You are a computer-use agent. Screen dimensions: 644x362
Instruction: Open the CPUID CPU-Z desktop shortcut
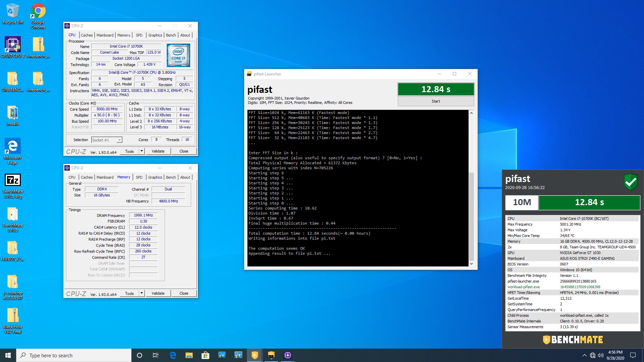[x=13, y=47]
